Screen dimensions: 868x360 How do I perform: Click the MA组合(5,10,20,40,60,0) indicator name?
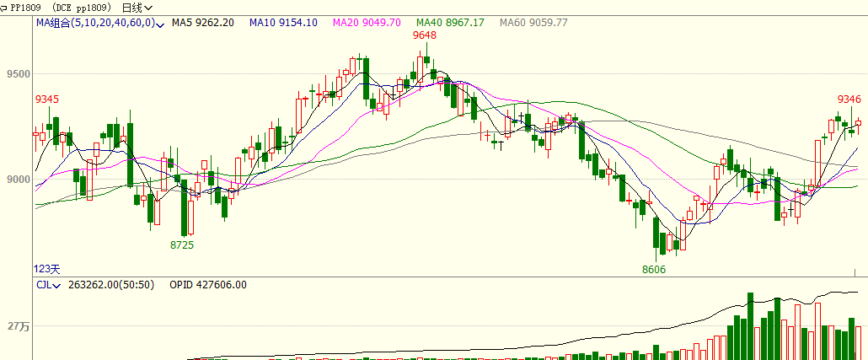[x=96, y=23]
